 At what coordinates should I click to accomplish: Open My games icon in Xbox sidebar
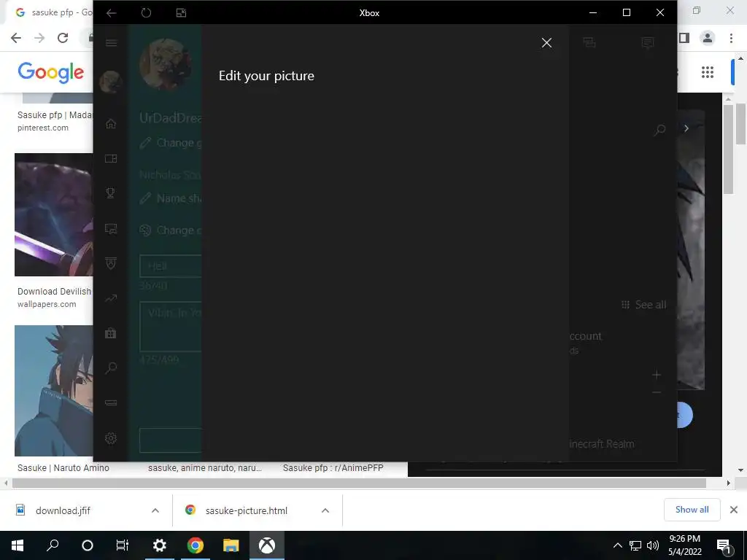pyautogui.click(x=111, y=158)
